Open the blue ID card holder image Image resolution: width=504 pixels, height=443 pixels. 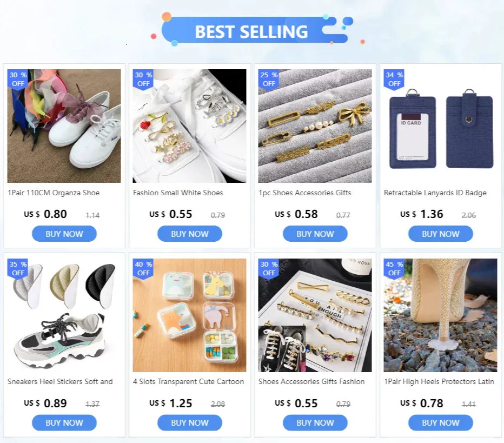tap(440, 126)
